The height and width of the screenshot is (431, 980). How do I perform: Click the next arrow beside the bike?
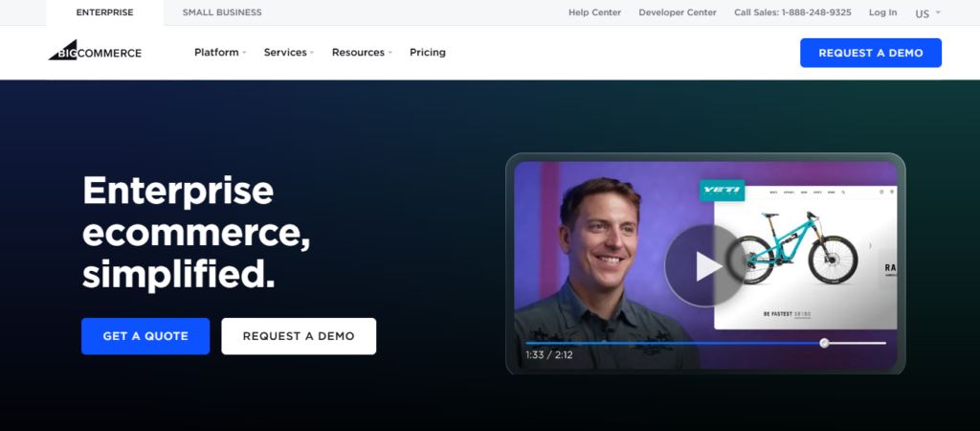click(x=870, y=246)
